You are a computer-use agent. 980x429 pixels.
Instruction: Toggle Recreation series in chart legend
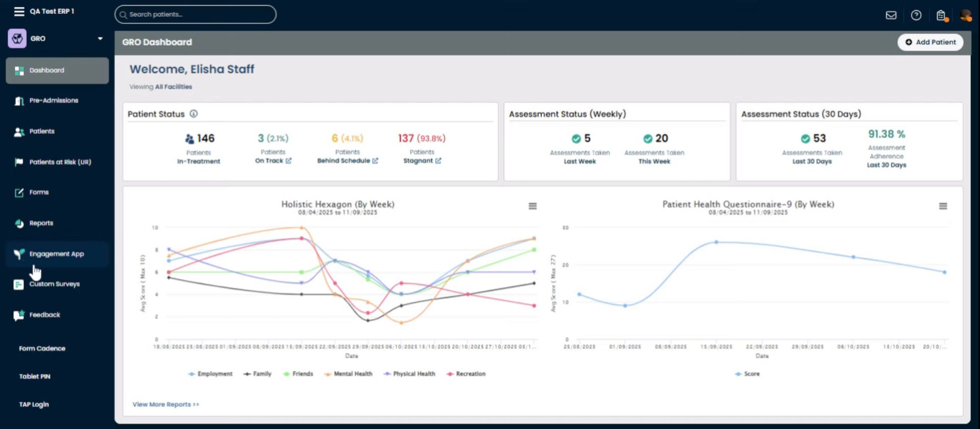pyautogui.click(x=466, y=374)
